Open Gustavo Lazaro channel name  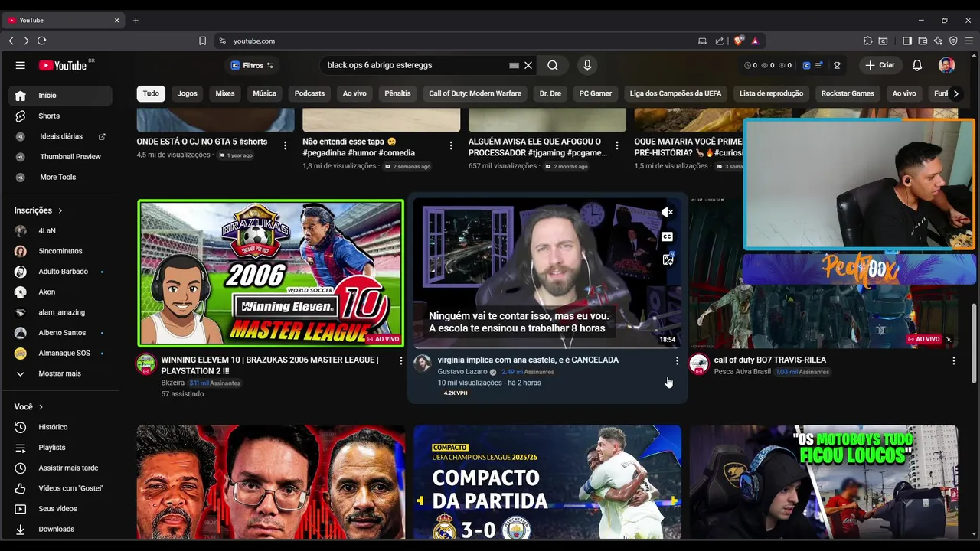click(x=462, y=372)
